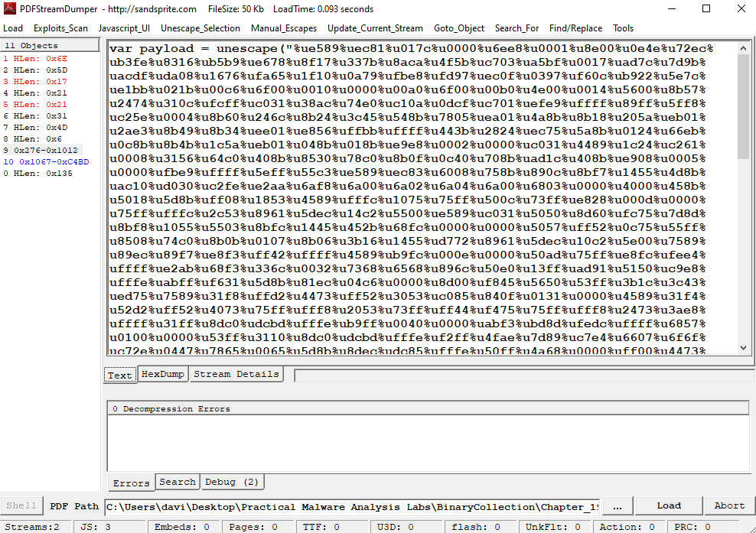Select object 7 HLen: 0x4D

tap(35, 128)
